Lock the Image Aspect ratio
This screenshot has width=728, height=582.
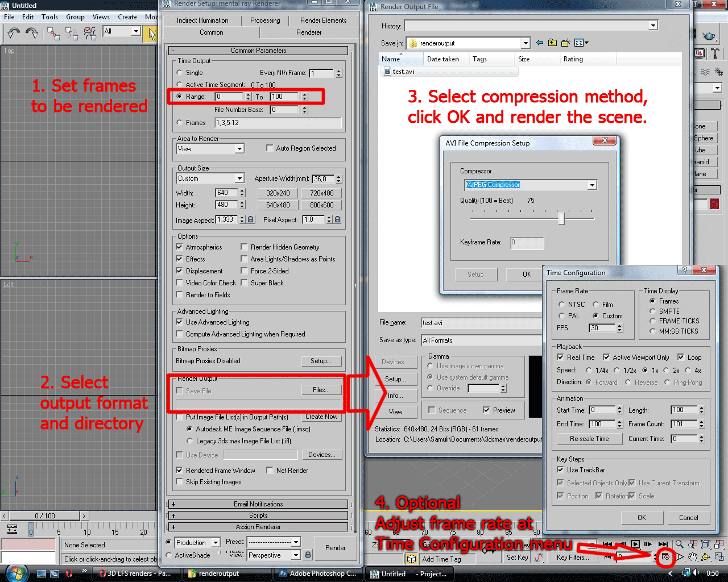point(251,219)
